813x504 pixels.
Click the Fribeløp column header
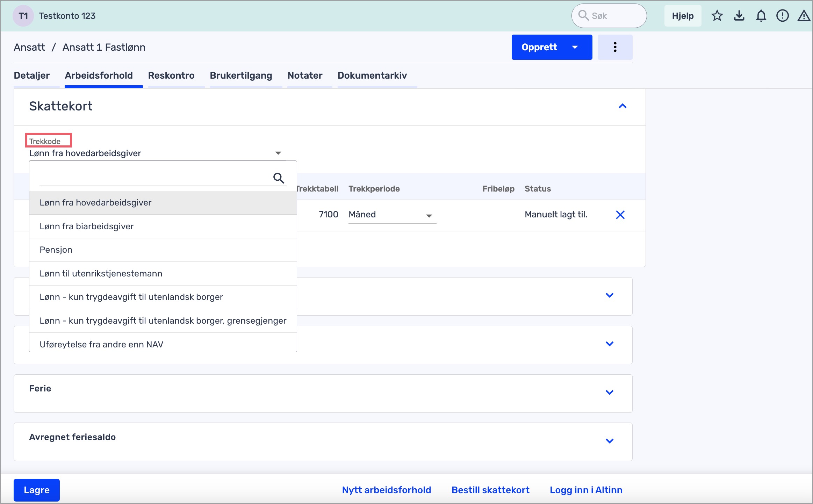pos(498,189)
